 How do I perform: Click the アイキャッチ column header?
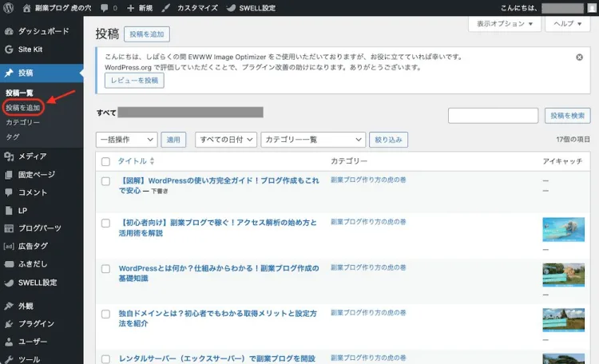[x=563, y=161]
